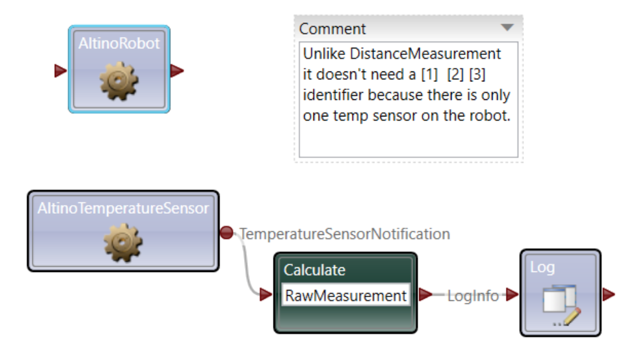Click the LogInfo connection label
The height and width of the screenshot is (356, 644).
click(473, 296)
